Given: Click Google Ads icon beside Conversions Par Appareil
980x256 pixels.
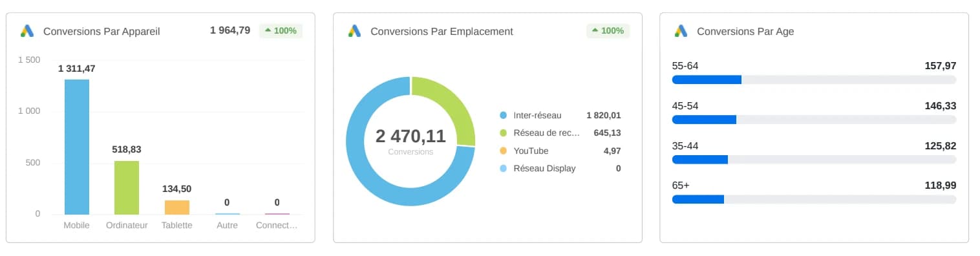Looking at the screenshot, I should click(27, 31).
